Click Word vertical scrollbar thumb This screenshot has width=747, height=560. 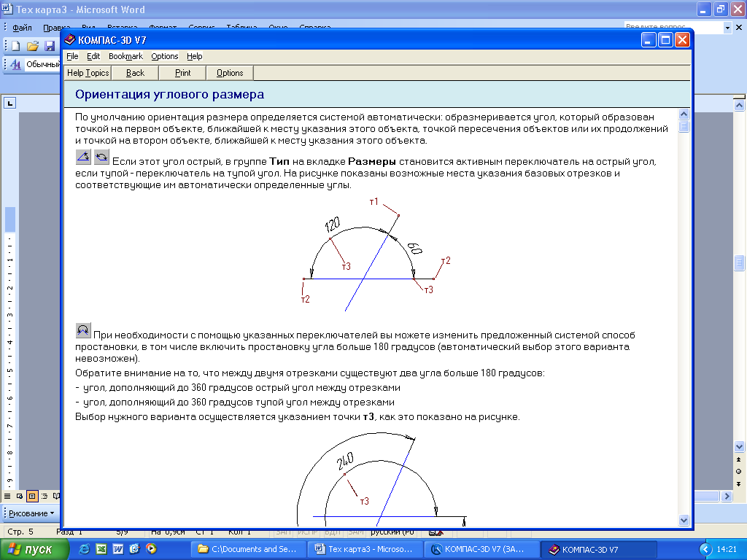(739, 262)
